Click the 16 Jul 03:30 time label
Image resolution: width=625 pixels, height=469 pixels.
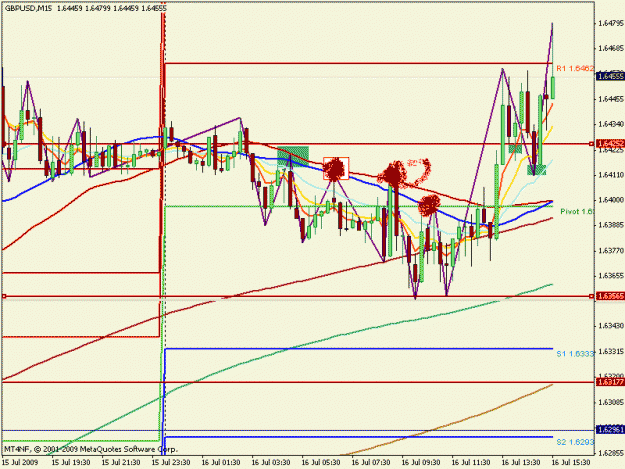(271, 463)
